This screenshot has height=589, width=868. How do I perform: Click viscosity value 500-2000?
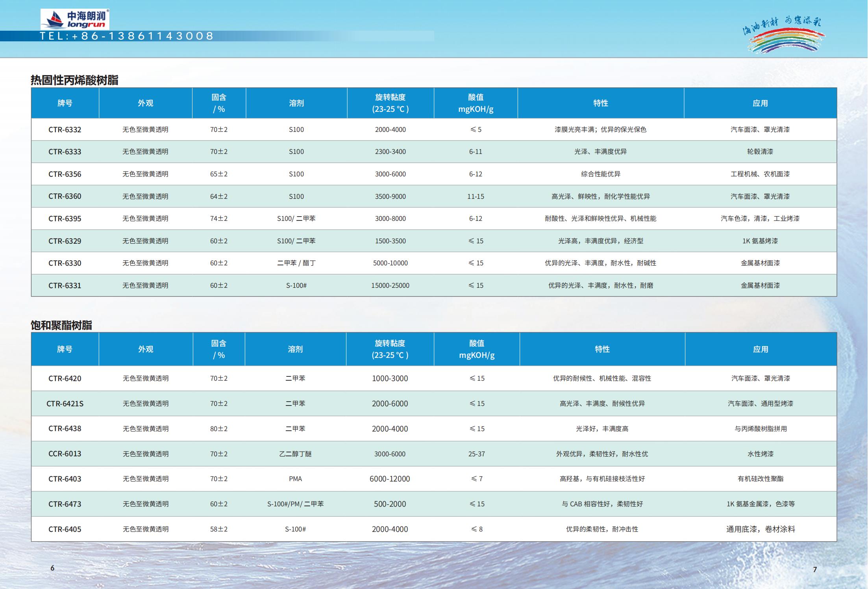(x=390, y=504)
